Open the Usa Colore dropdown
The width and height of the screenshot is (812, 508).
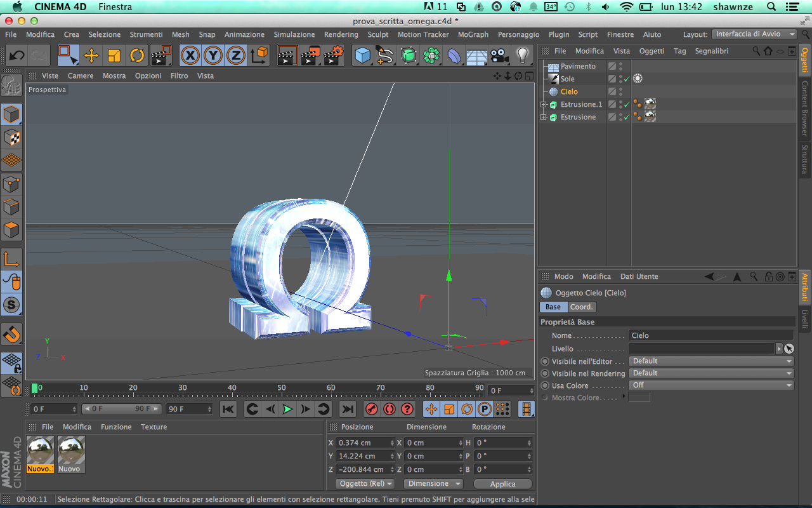coord(710,385)
